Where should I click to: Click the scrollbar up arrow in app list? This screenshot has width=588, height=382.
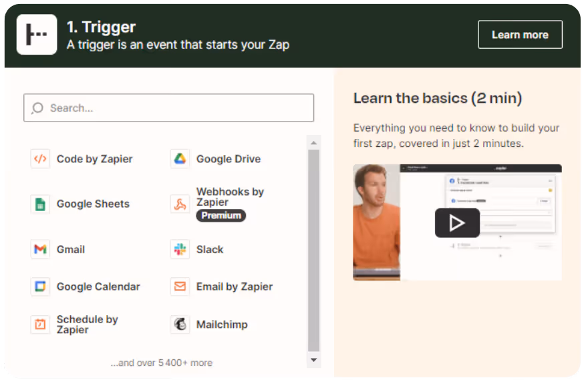coord(314,143)
